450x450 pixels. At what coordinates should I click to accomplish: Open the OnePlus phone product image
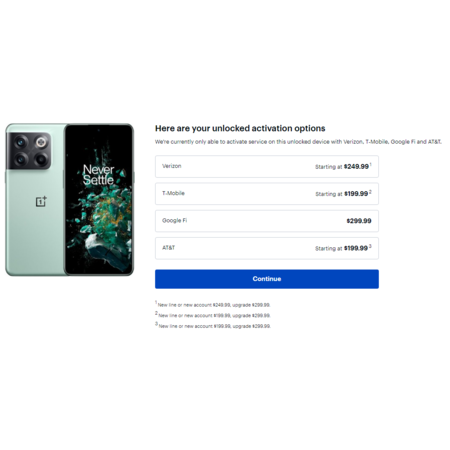[x=70, y=200]
